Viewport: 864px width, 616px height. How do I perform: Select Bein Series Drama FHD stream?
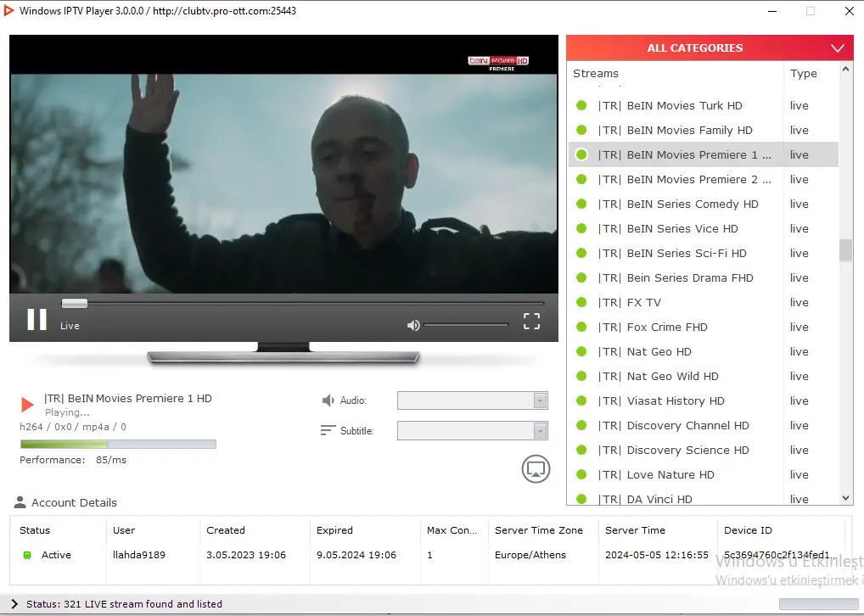coord(703,277)
